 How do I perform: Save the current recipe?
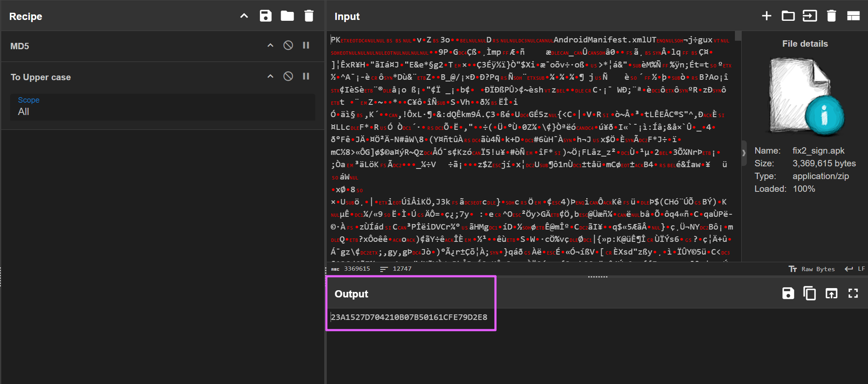(266, 16)
